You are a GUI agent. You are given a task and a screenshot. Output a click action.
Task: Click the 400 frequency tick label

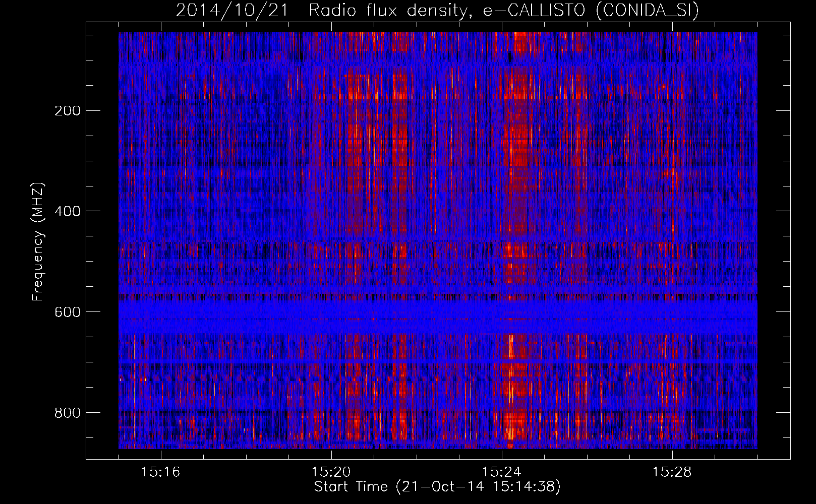(x=67, y=211)
